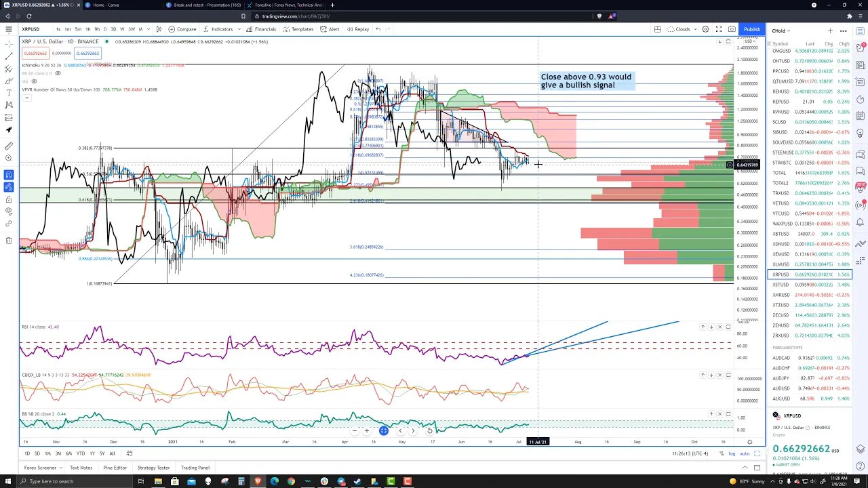This screenshot has height=488, width=868.
Task: Select the 1h timeframe in top toolbar
Action: 89,29
